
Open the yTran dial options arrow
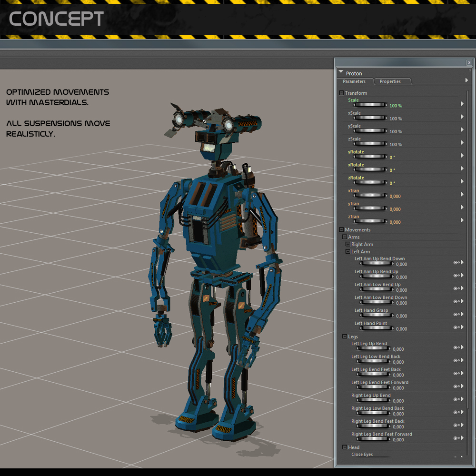coord(462,208)
